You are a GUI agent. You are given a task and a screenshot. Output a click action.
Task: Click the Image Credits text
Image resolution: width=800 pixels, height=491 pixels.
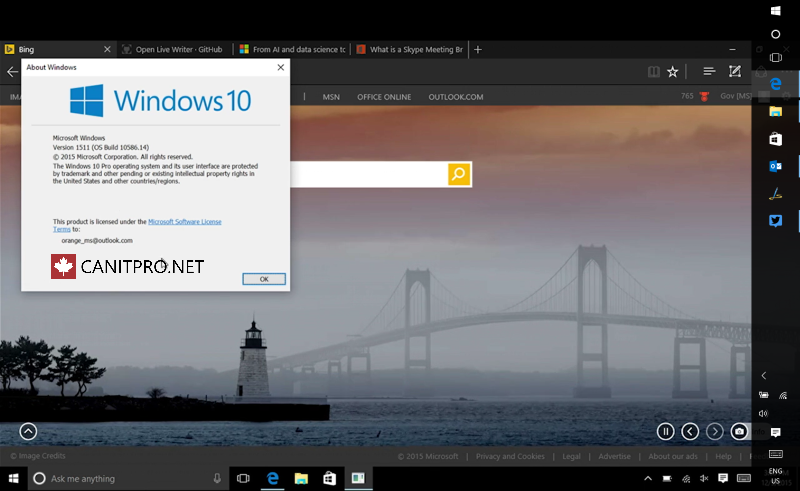coord(38,456)
